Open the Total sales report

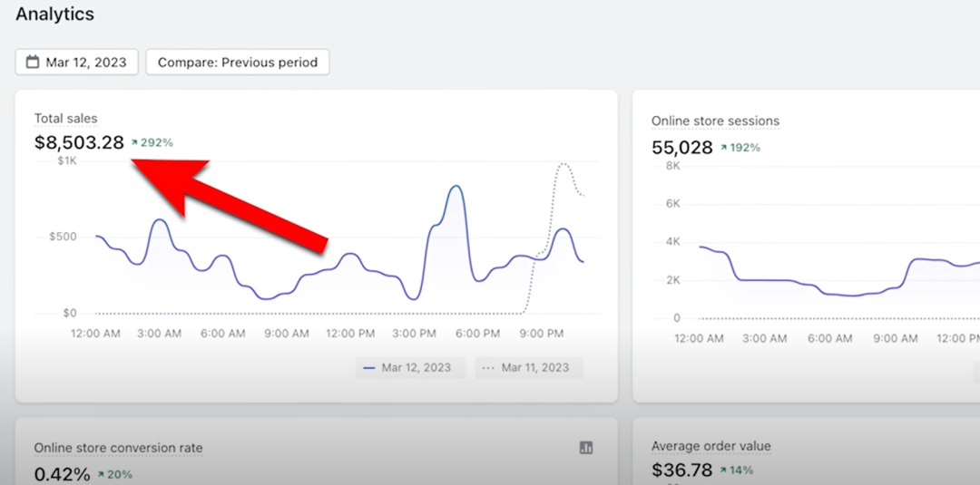tap(65, 119)
